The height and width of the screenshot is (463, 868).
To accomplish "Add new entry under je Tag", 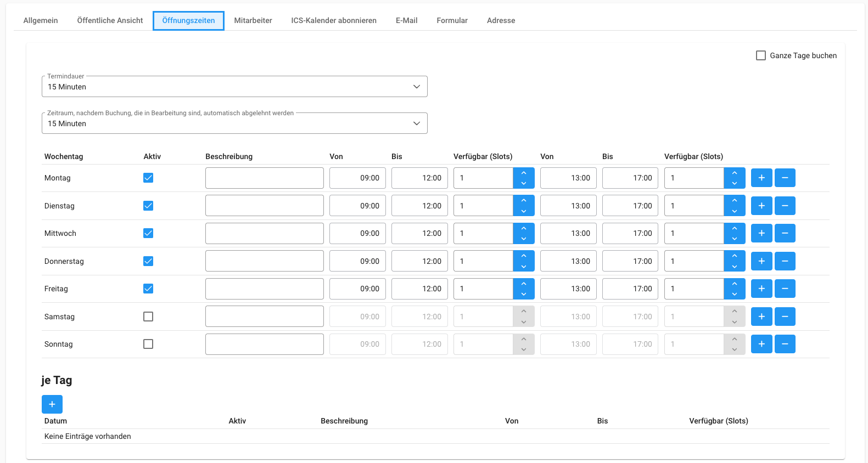I will [x=52, y=404].
